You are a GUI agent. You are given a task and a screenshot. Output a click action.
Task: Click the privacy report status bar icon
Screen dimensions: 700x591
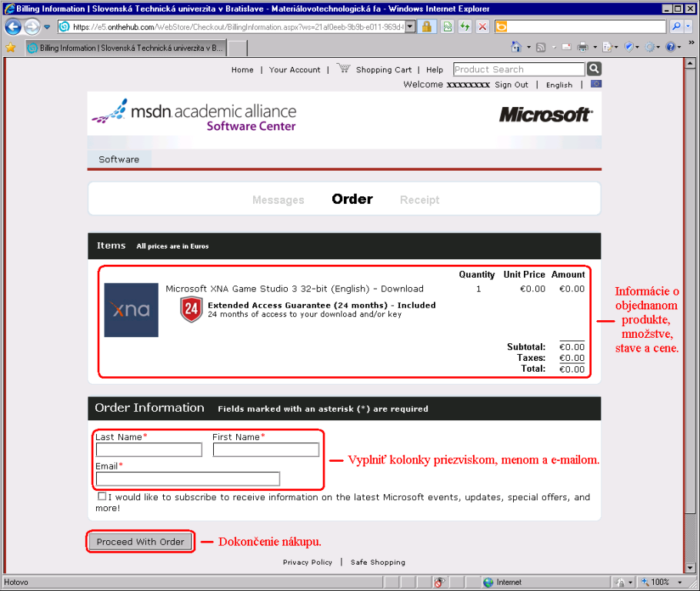(439, 583)
